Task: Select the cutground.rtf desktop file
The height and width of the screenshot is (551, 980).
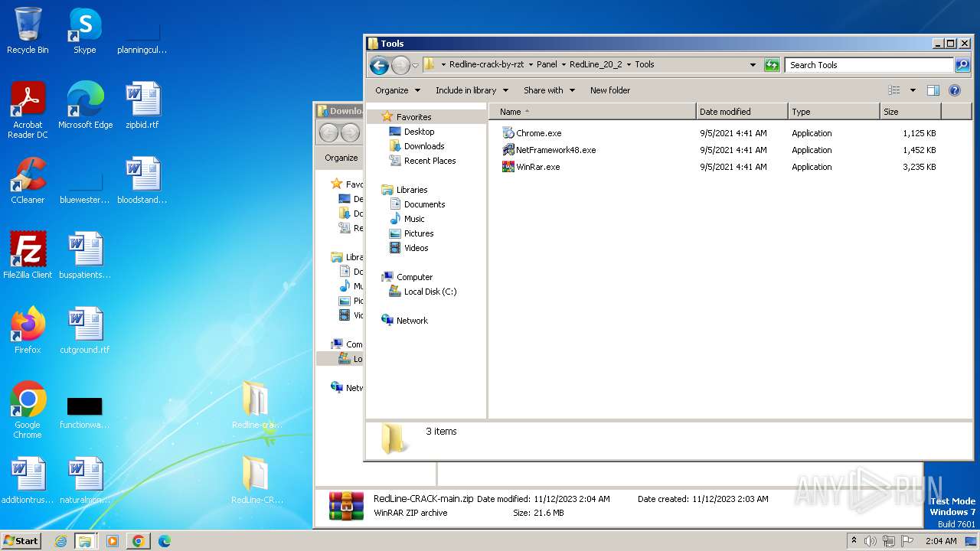Action: pos(85,331)
